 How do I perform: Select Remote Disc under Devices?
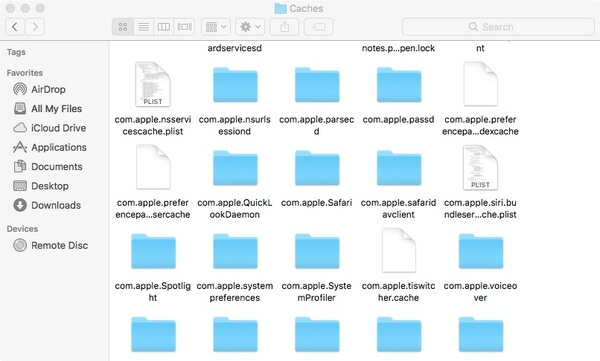pos(51,245)
